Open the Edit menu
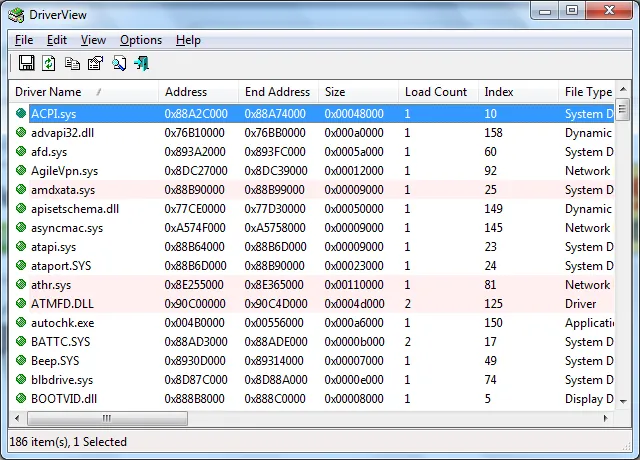 [57, 40]
